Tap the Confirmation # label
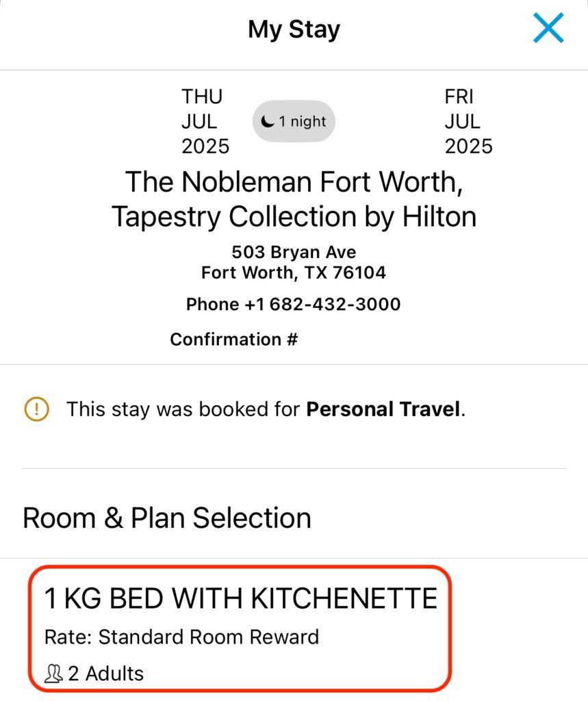The width and height of the screenshot is (588, 701). [x=234, y=340]
